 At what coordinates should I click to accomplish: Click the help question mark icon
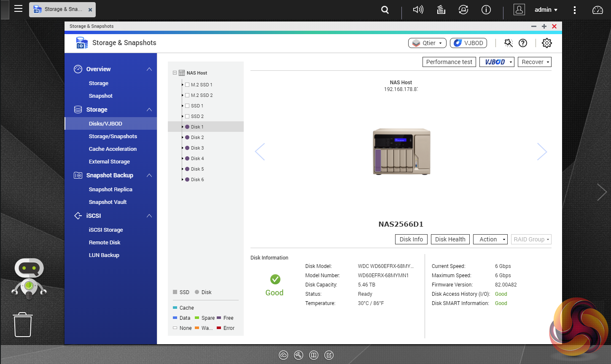point(523,43)
